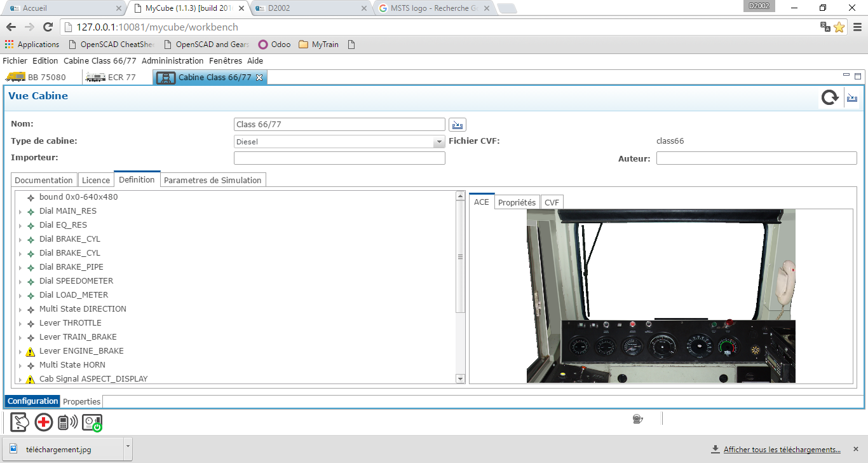
Task: Switch to the Propriétés tab
Action: point(517,202)
